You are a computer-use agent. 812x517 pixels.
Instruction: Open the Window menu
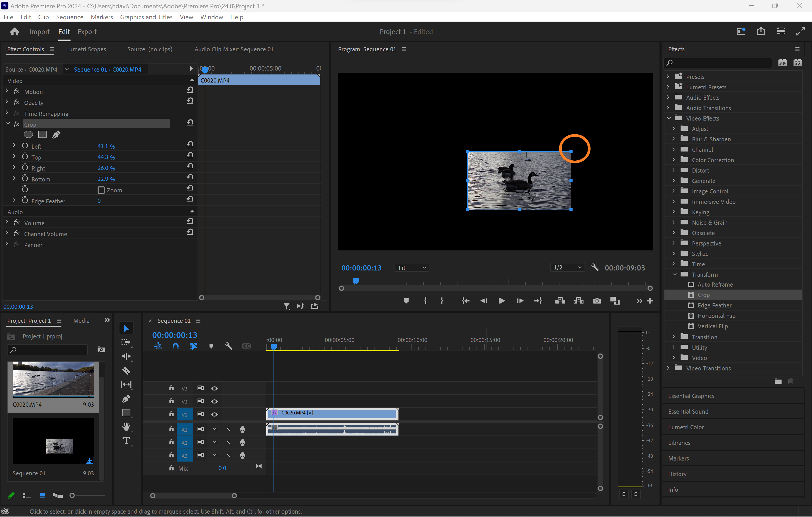[211, 17]
